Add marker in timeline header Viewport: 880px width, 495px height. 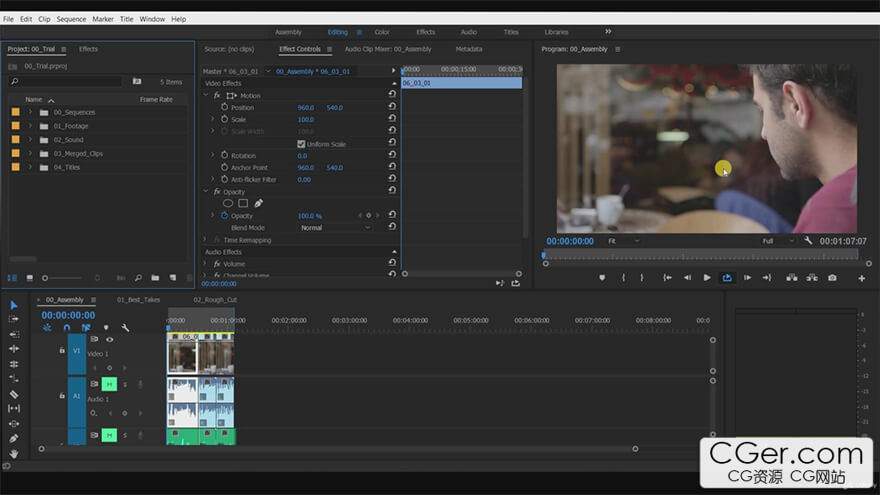tap(106, 328)
